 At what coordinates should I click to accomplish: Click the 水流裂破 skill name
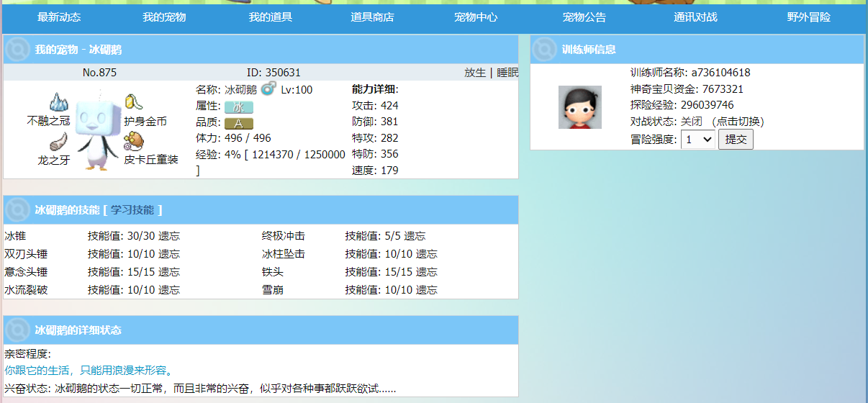pos(26,290)
